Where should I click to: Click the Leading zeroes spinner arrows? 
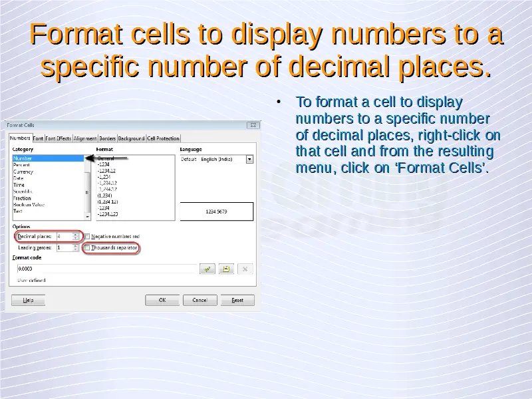pyautogui.click(x=77, y=247)
